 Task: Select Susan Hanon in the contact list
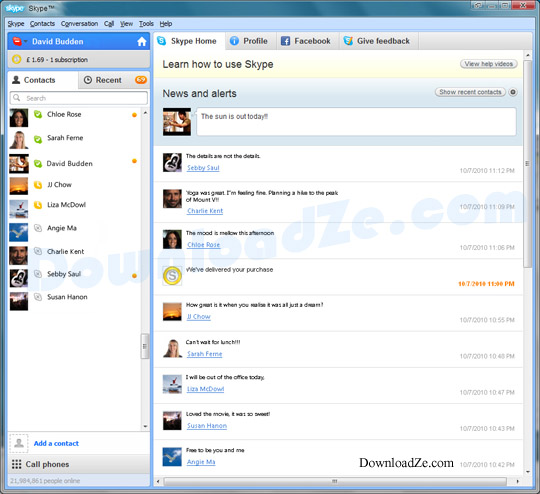[74, 300]
